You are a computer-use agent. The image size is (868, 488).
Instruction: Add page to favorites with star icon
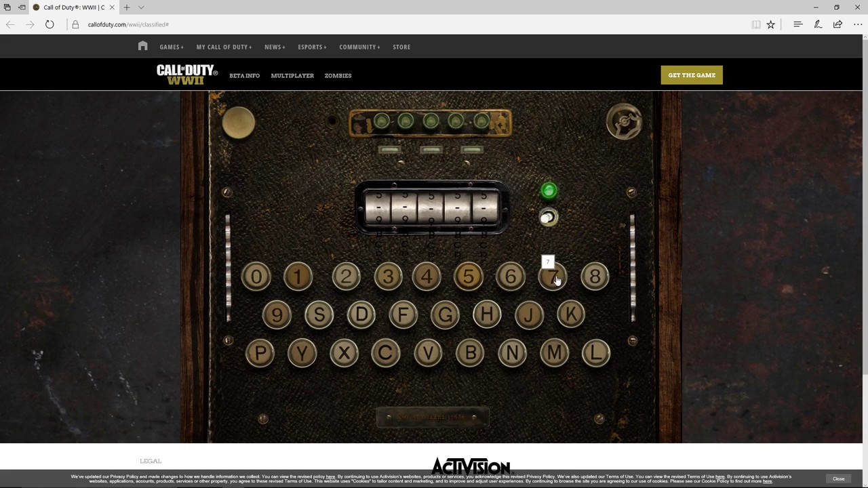[x=770, y=24]
